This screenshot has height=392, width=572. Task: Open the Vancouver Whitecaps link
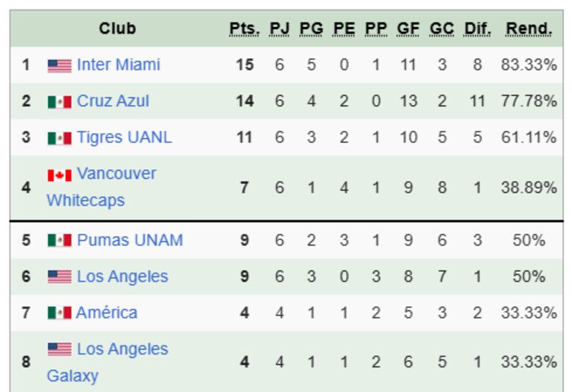pos(116,174)
